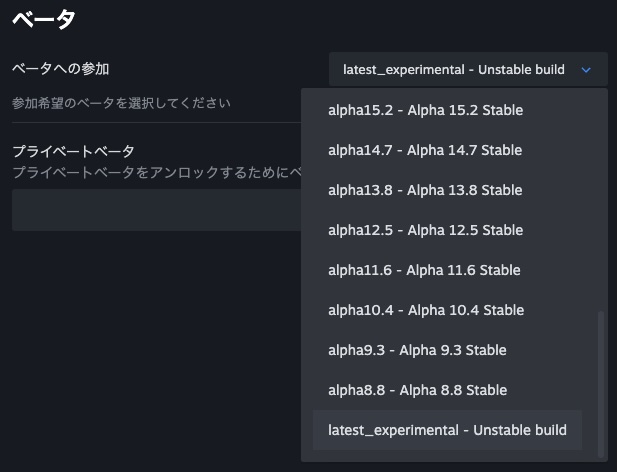Click scrollbar track above the thumb
Viewport: 617px width, 472px height.
point(601,200)
